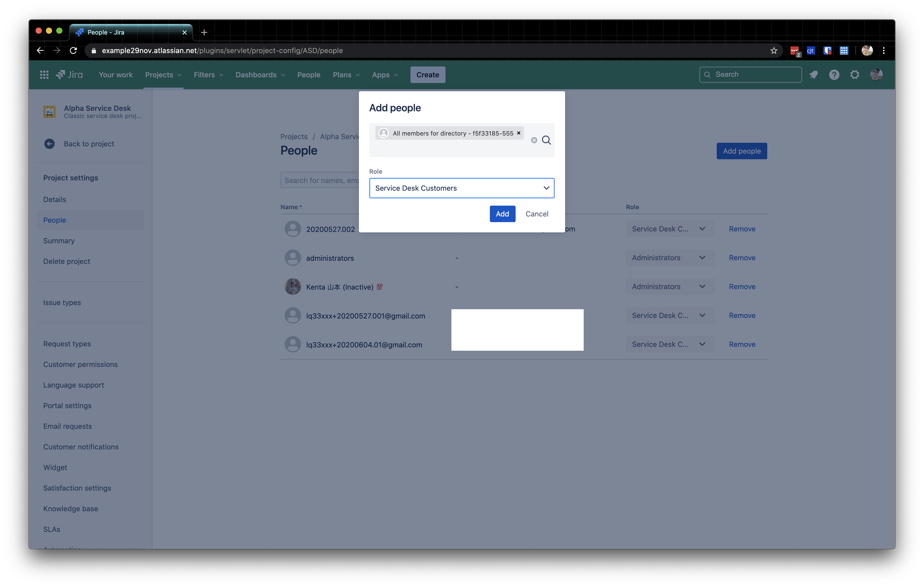Click the browser forward arrow
This screenshot has height=587, width=924.
(x=57, y=51)
